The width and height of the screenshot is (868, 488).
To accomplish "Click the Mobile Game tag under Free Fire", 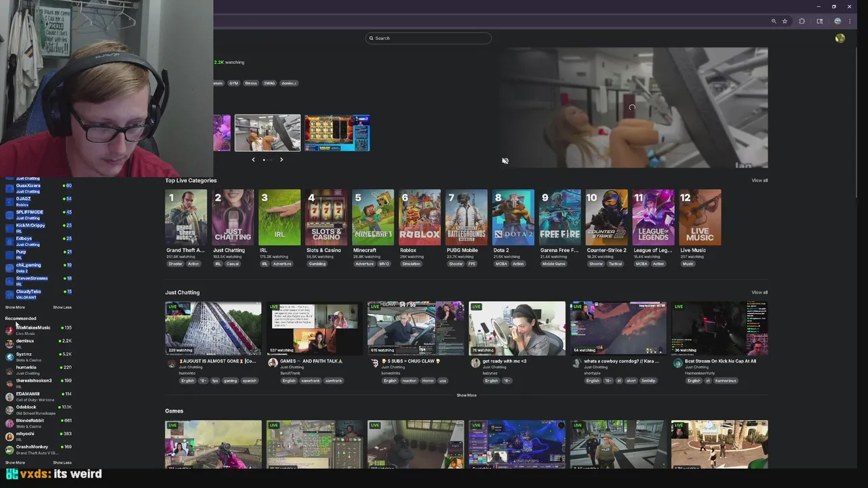I will point(553,264).
